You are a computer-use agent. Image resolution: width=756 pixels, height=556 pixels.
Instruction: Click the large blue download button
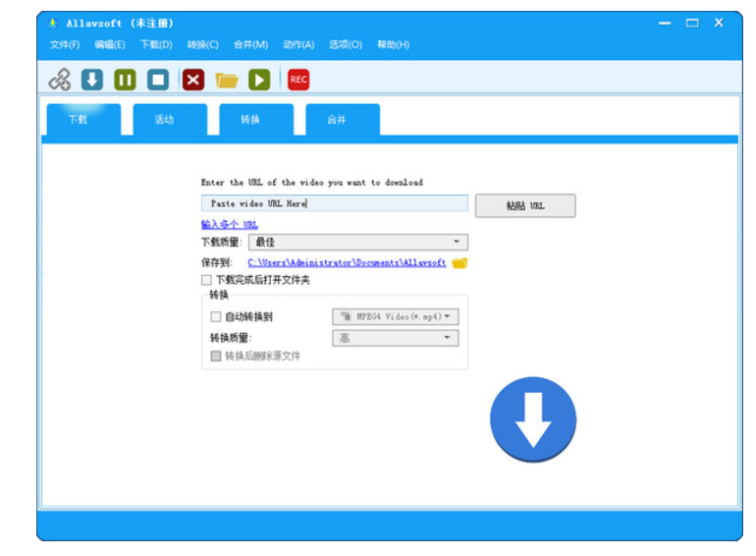click(533, 419)
